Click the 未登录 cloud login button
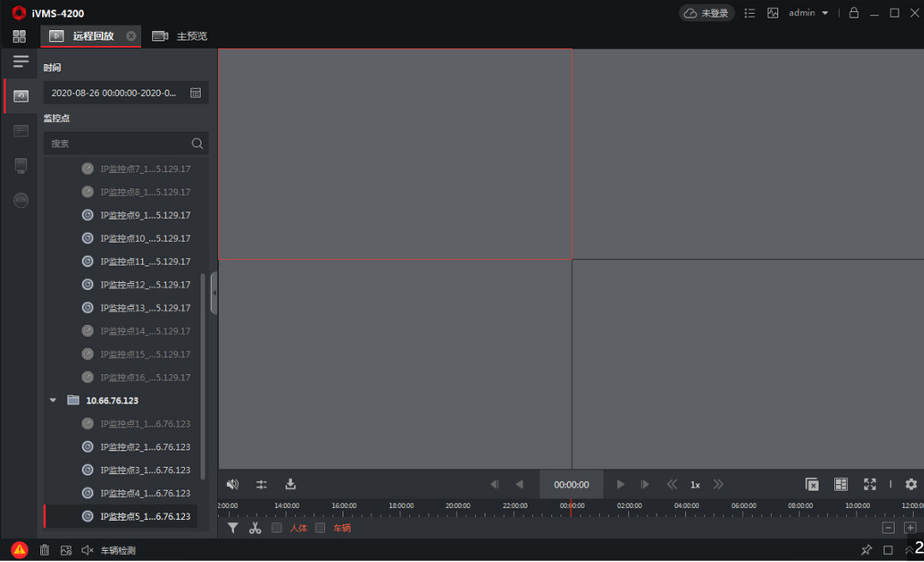 click(x=706, y=13)
